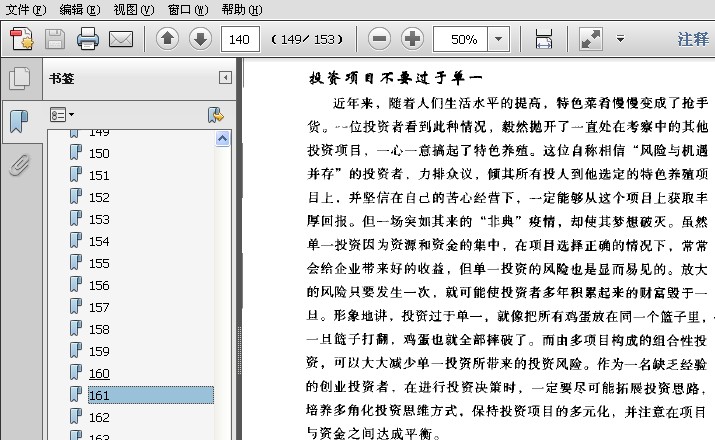Select bookmark 158
Viewport: 715px width, 440px height.
(x=99, y=329)
